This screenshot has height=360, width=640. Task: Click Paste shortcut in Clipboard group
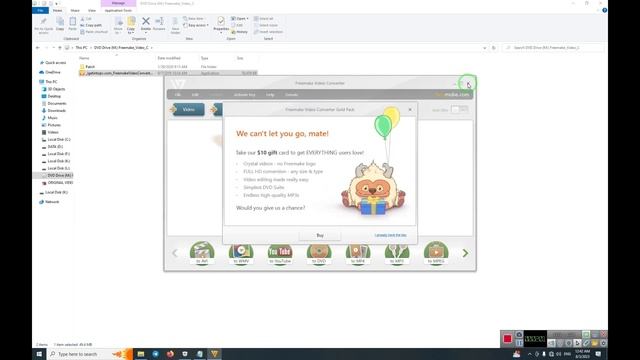[x=94, y=32]
